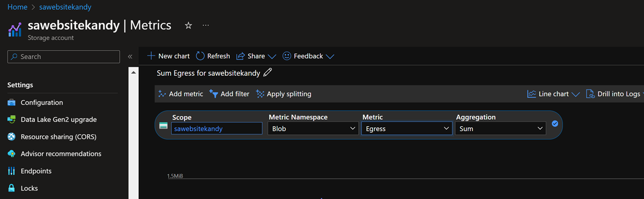644x199 pixels.
Task: Click the favorite star icon next to Metrics
Action: tap(188, 25)
